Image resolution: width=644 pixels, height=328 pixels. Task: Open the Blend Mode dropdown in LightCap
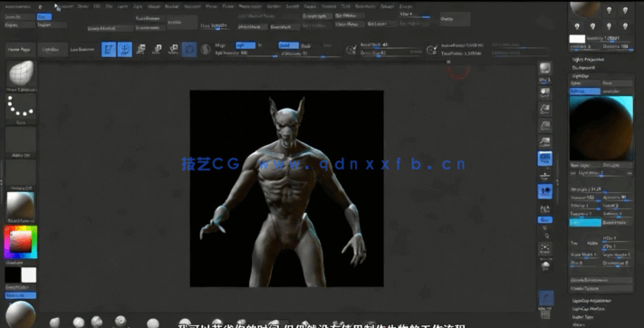coord(618,222)
